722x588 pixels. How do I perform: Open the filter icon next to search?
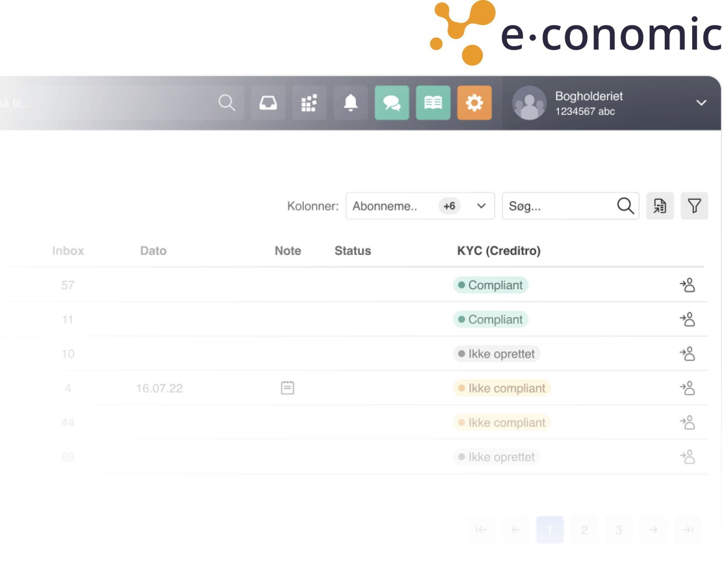pos(695,206)
